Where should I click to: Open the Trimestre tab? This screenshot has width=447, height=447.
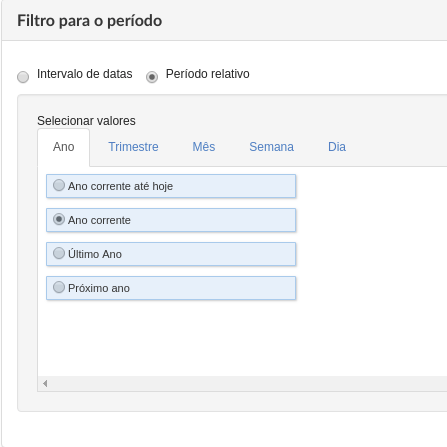click(133, 147)
